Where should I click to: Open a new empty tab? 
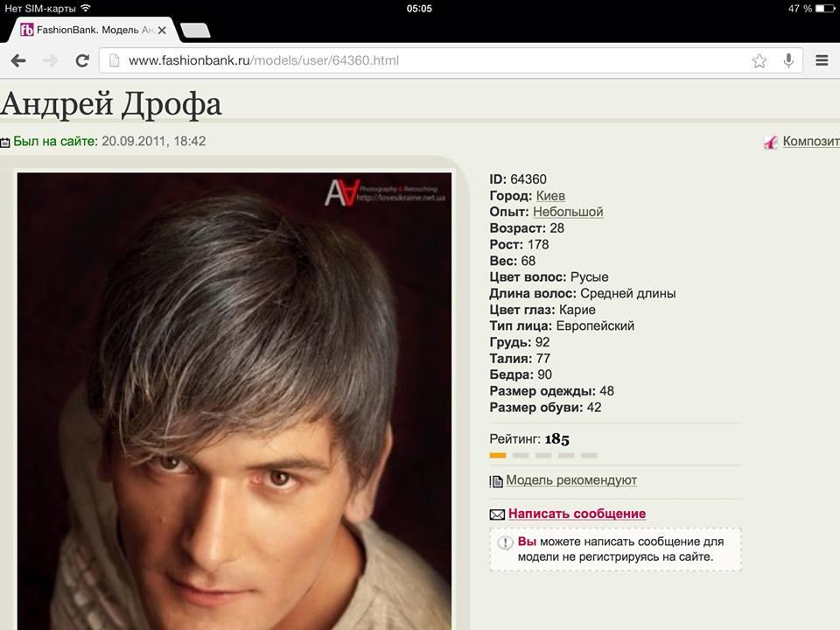coord(195,31)
